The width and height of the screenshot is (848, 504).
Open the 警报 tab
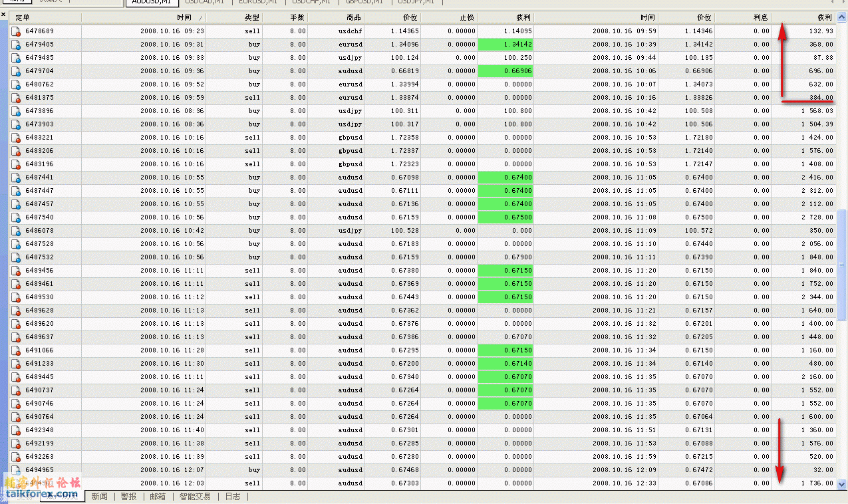click(128, 497)
